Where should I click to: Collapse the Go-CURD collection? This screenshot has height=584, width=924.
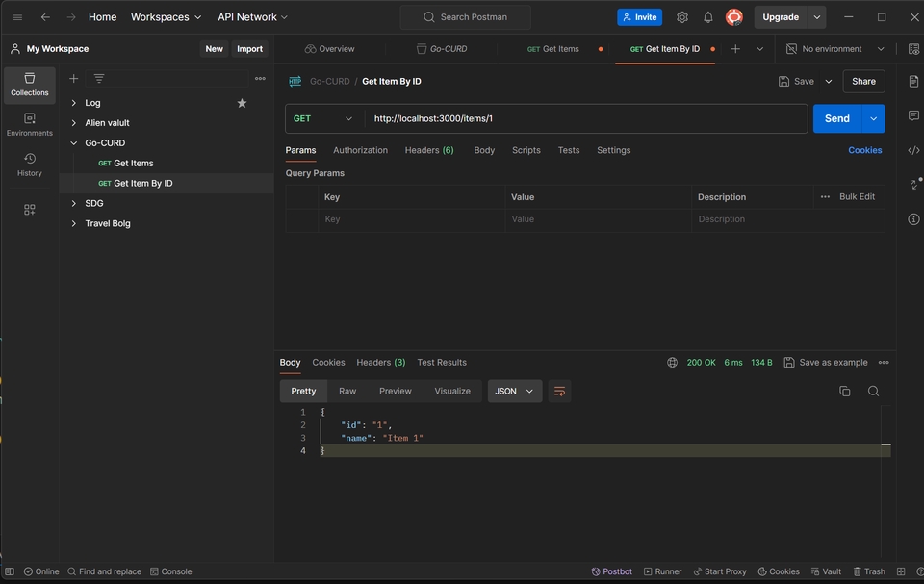tap(74, 143)
